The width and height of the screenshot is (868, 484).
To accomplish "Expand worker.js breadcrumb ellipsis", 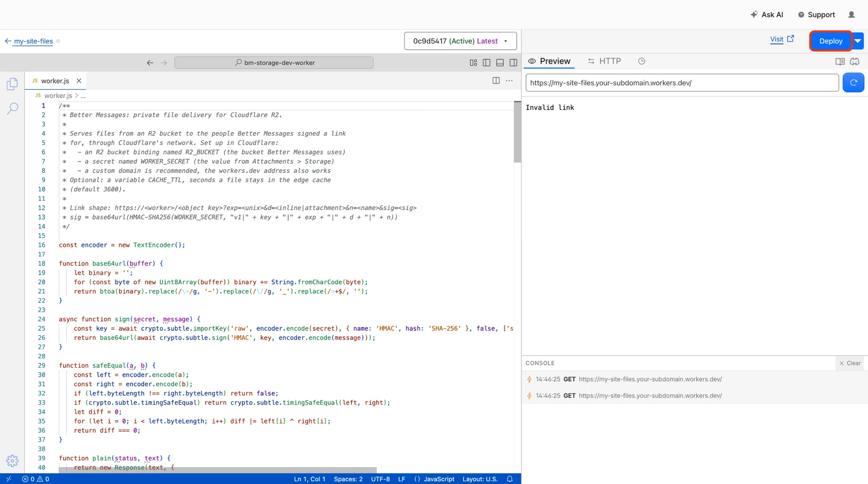I will 83,95.
